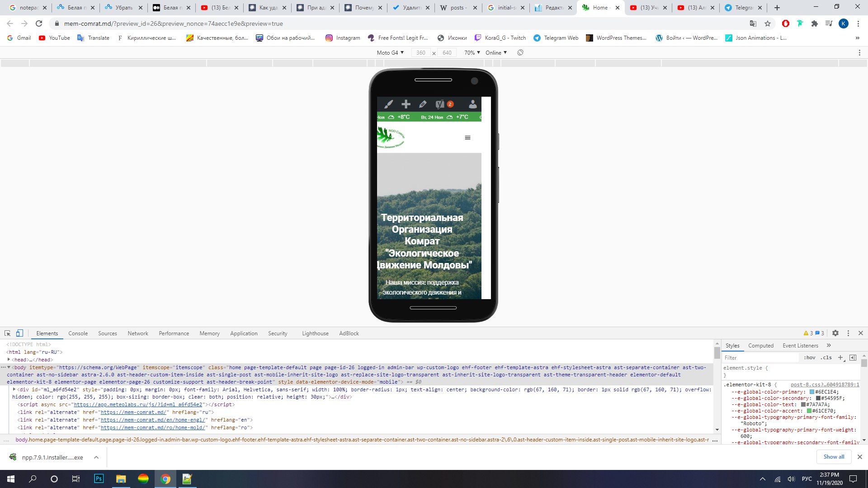The height and width of the screenshot is (488, 868).
Task: Expand the head element node
Action: [x=9, y=360]
